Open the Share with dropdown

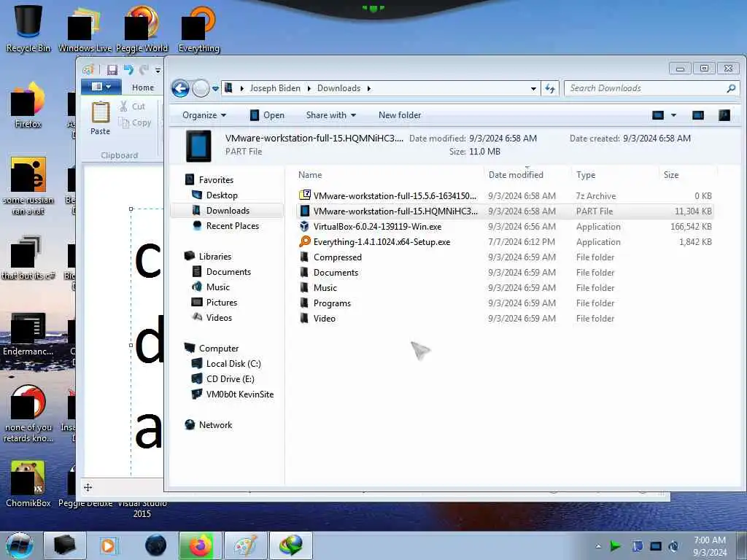330,115
